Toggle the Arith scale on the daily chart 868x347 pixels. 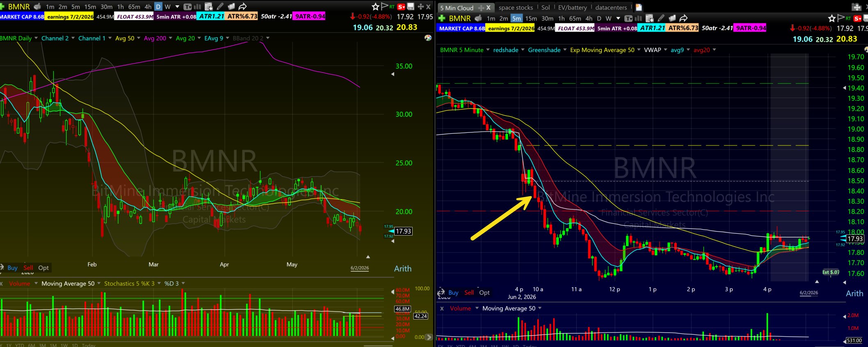[x=403, y=269]
